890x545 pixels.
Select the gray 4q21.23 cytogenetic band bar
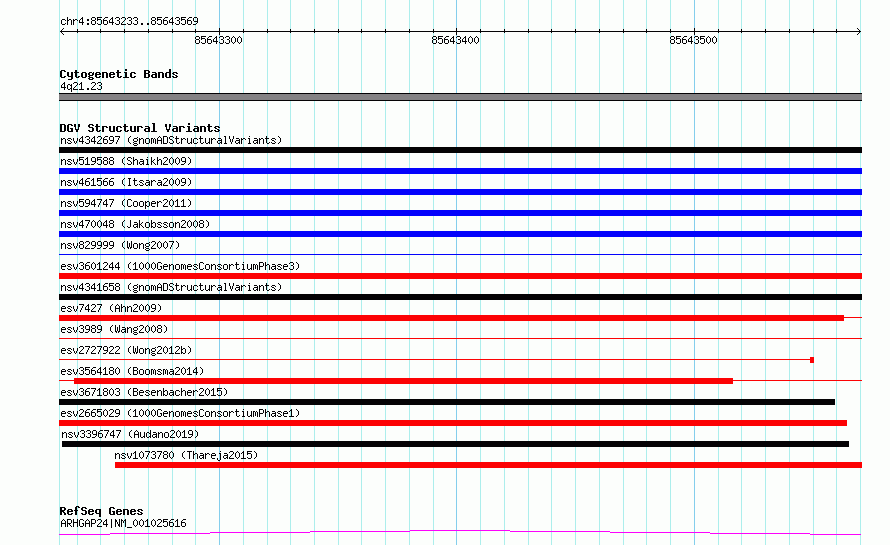pyautogui.click(x=460, y=97)
